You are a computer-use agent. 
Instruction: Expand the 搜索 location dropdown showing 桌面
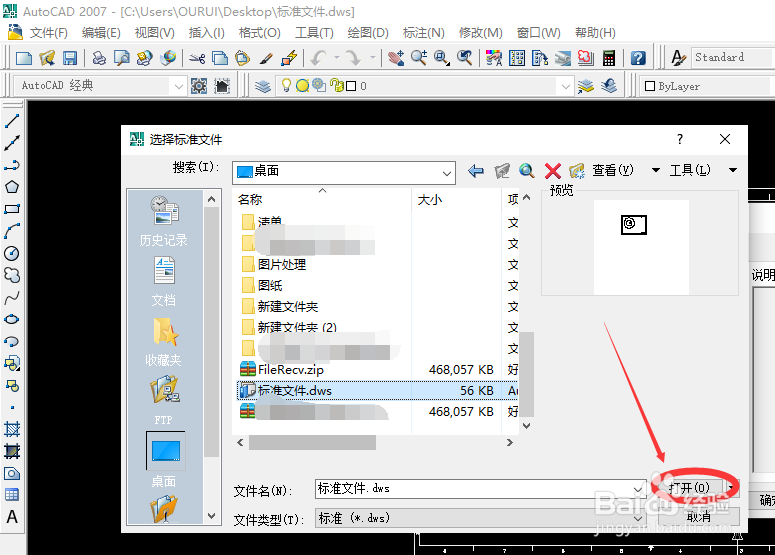point(446,173)
